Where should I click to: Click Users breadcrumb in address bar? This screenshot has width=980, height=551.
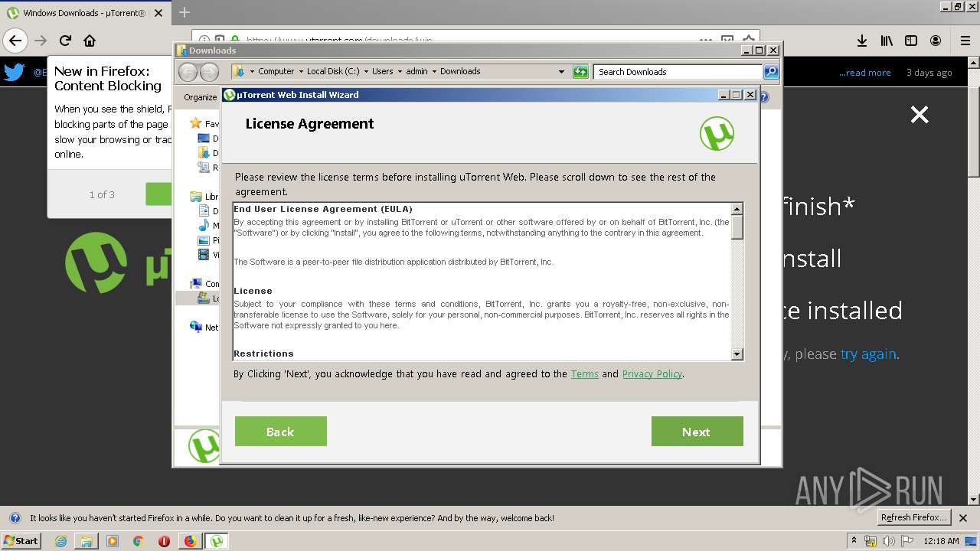point(382,71)
